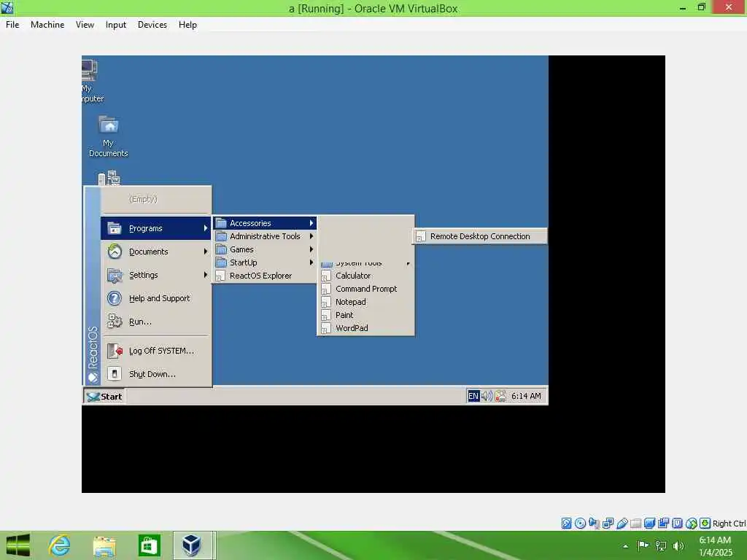Choose Log Off SYSTEM...
This screenshot has width=747, height=560.
coord(156,351)
